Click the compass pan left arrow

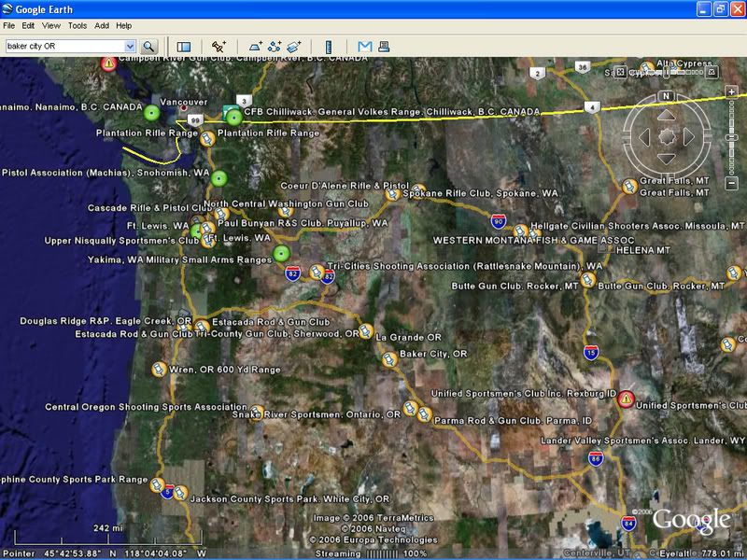click(644, 137)
